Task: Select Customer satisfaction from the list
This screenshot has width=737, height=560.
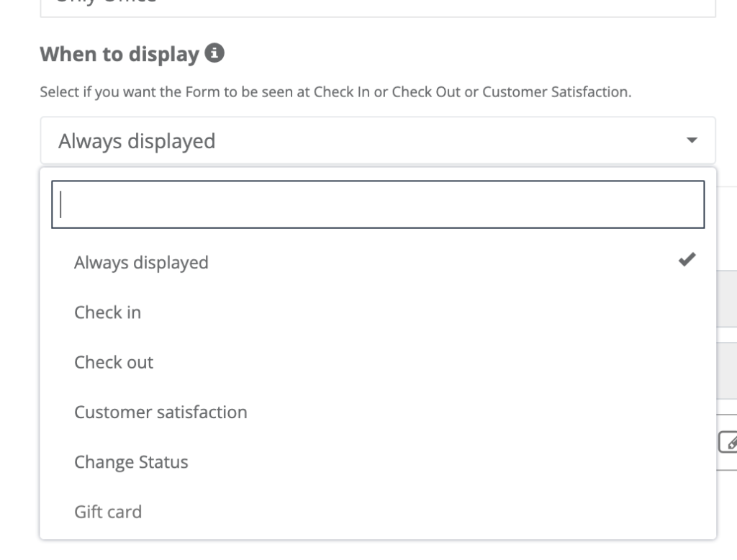Action: pyautogui.click(x=378, y=412)
